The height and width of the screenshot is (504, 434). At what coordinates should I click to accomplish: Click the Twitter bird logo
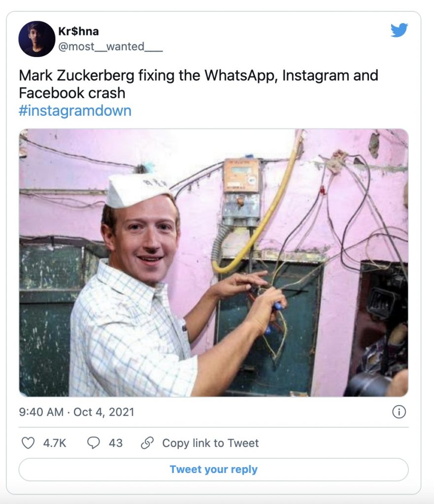(399, 31)
